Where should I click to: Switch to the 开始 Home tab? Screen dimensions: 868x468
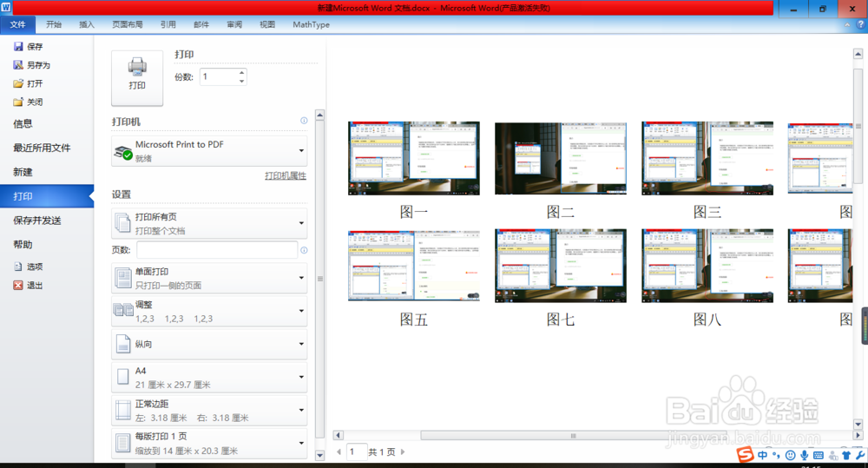(54, 24)
